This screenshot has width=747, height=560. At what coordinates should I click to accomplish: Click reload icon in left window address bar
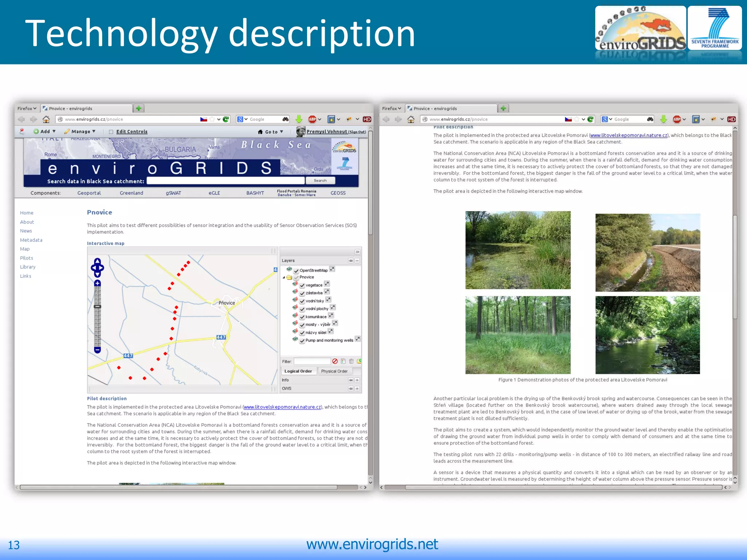point(226,119)
